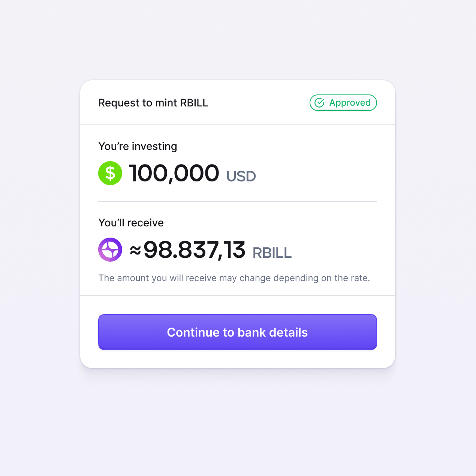Click the green dollar sign icon

click(110, 173)
